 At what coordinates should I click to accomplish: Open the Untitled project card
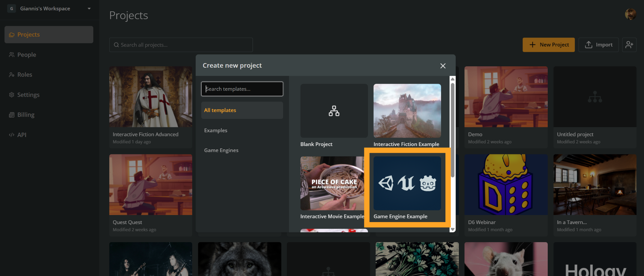[x=595, y=107]
